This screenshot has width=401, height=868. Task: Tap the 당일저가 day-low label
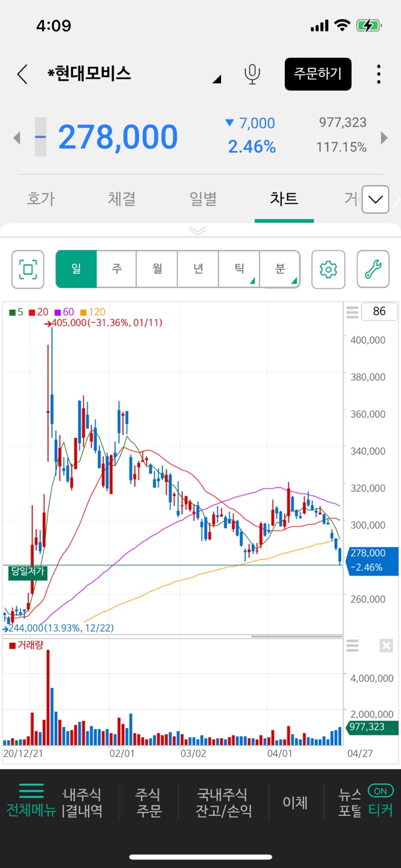point(28,572)
